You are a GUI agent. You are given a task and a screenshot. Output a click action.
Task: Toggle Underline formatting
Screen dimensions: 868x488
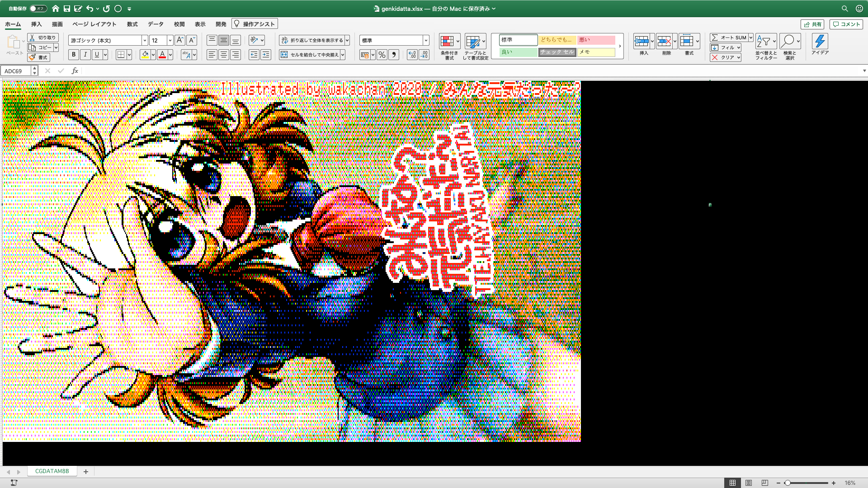pos(97,55)
